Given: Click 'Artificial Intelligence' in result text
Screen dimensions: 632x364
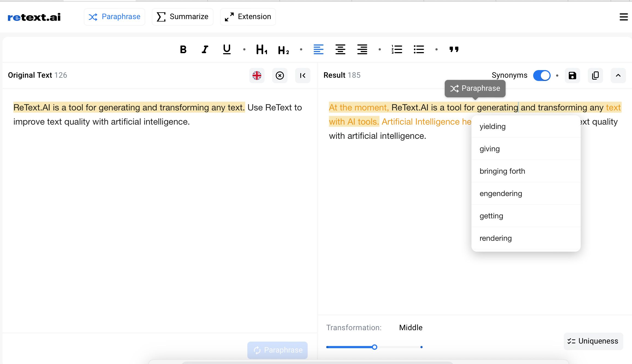Looking at the screenshot, I should point(421,122).
